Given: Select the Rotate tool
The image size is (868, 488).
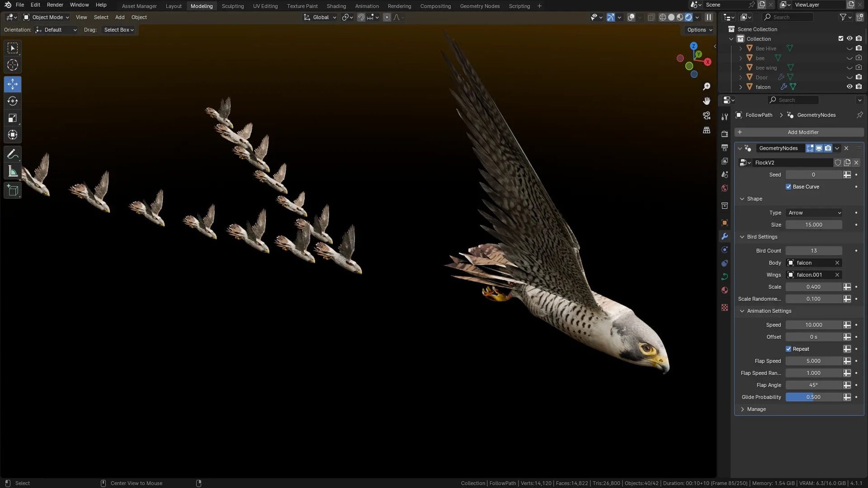Looking at the screenshot, I should click(13, 101).
